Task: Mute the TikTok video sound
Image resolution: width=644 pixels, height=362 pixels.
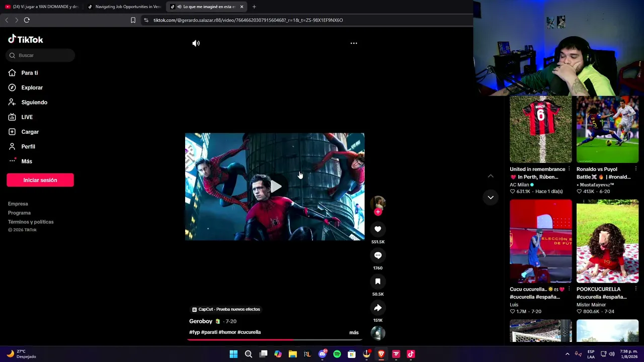Action: 196,43
